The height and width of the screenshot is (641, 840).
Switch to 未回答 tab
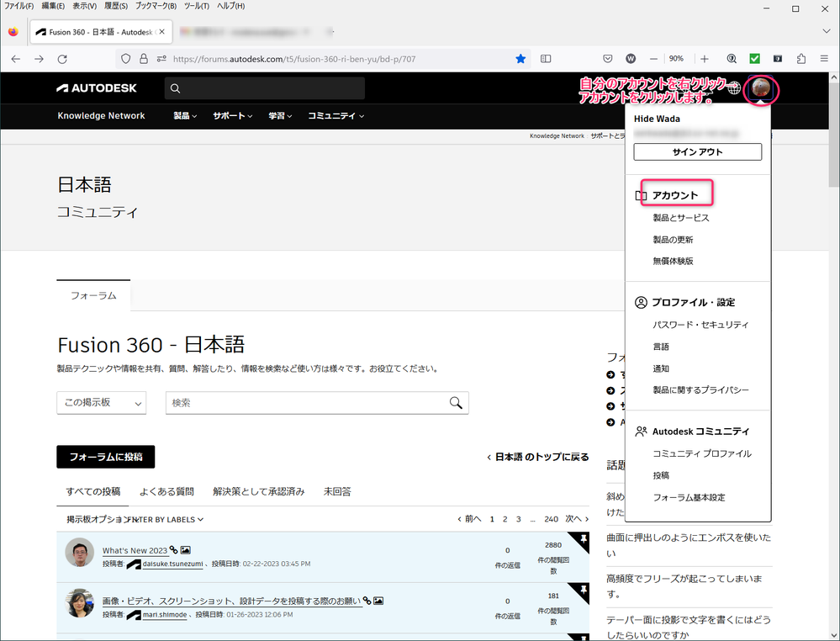337,491
